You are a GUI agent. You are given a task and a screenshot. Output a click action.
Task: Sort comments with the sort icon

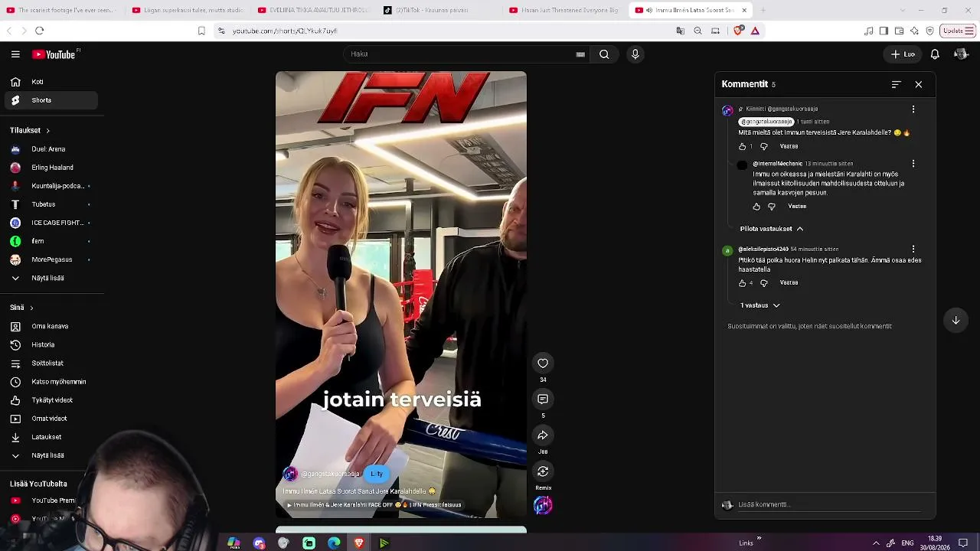(x=897, y=84)
